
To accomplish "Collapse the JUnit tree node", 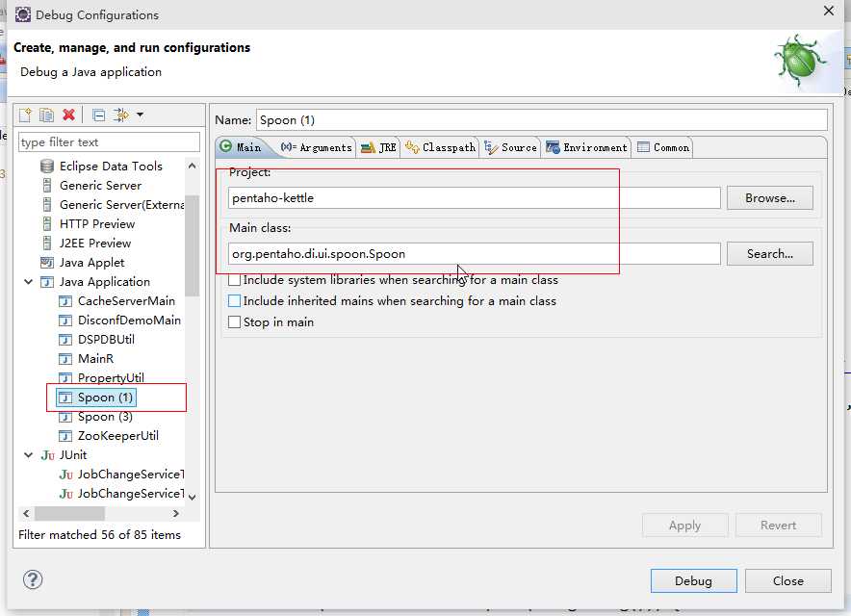I will pos(28,455).
